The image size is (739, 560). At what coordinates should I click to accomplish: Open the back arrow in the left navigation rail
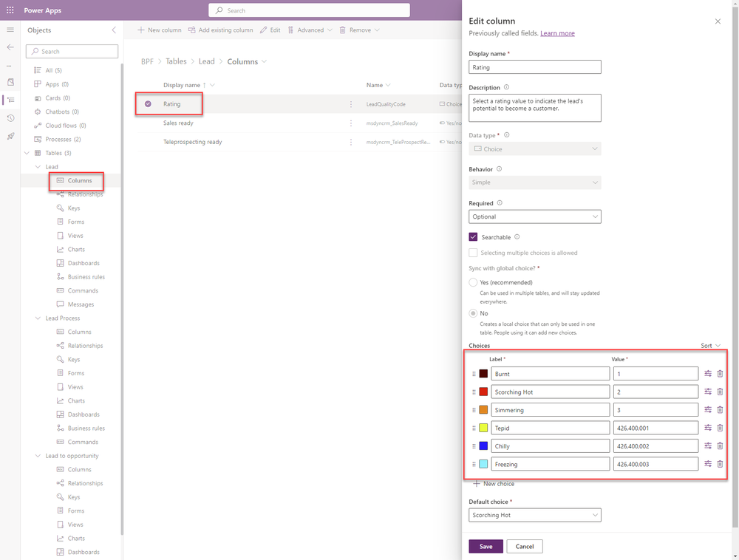click(x=10, y=47)
